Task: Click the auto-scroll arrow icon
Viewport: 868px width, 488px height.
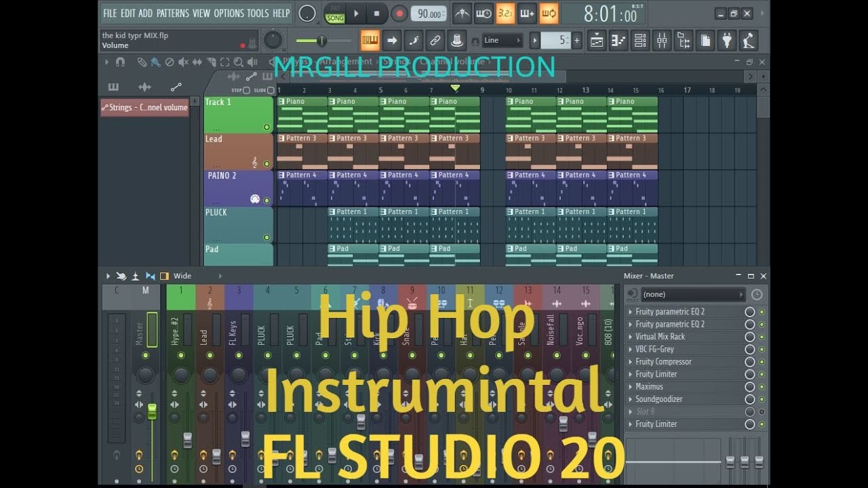Action: point(392,41)
